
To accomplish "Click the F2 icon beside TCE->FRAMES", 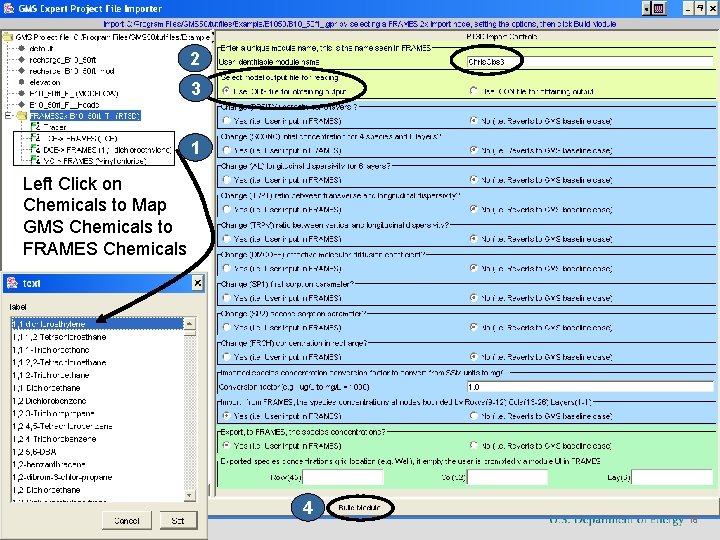I will [35, 138].
